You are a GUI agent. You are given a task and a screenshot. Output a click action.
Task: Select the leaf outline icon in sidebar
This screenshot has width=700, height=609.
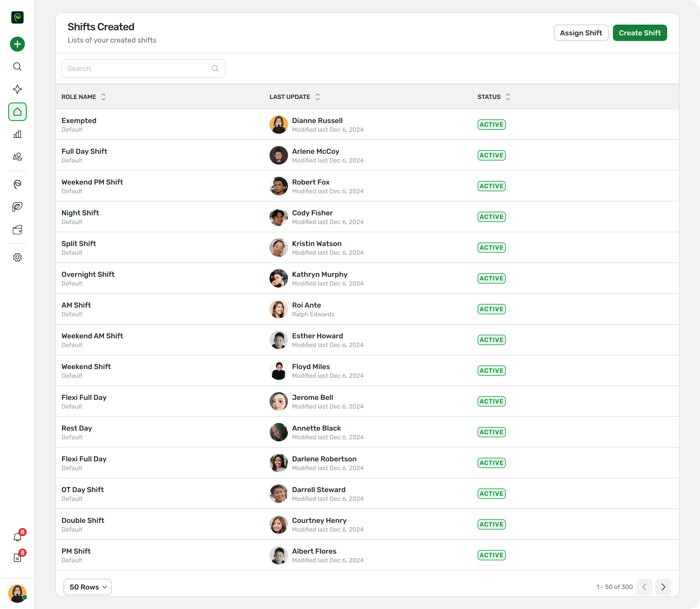pos(17,185)
